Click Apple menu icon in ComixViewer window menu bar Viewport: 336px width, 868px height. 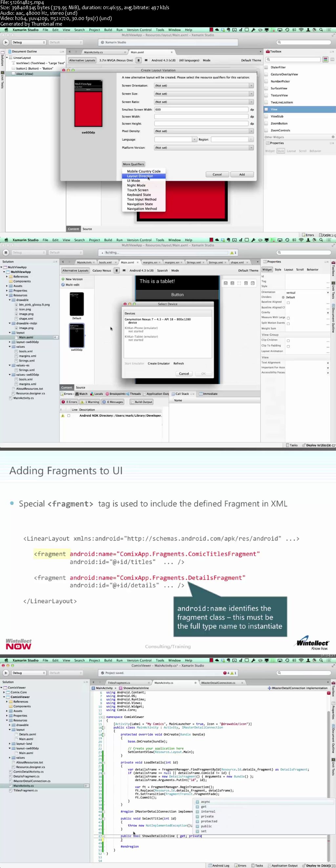[x=6, y=660]
